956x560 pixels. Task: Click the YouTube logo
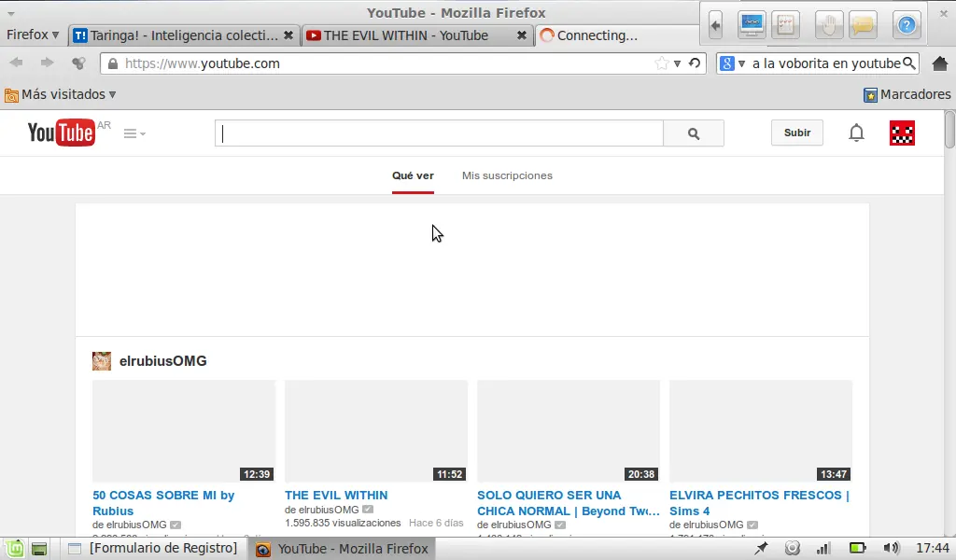click(61, 133)
